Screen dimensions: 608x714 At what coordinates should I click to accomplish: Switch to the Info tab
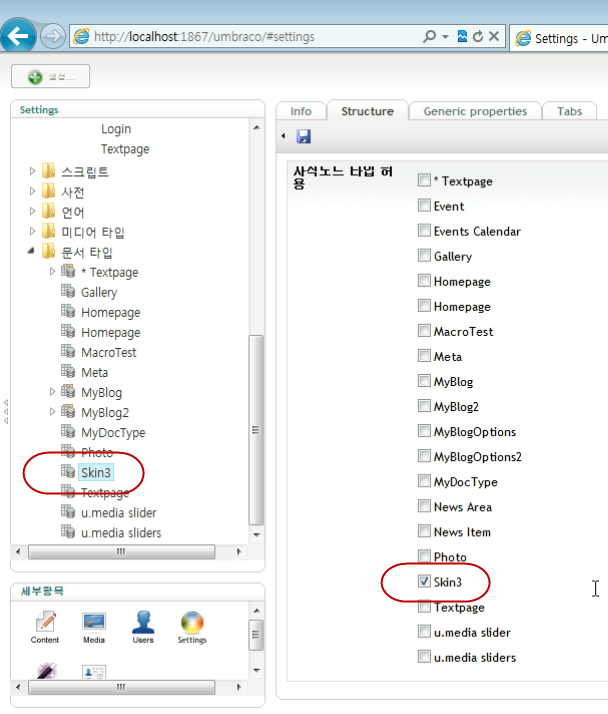click(301, 111)
